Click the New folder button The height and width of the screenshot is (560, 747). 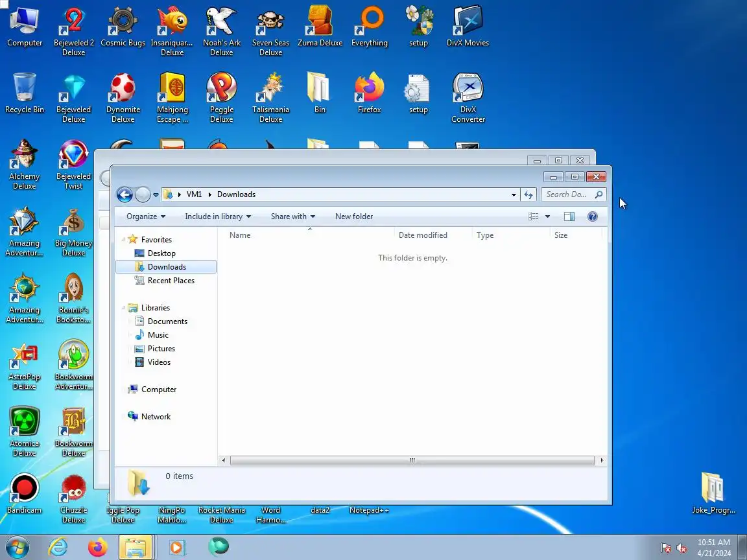pos(354,216)
